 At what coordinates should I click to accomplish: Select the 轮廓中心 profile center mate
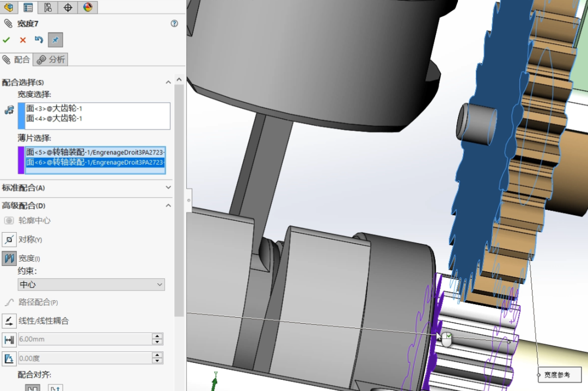pos(27,221)
